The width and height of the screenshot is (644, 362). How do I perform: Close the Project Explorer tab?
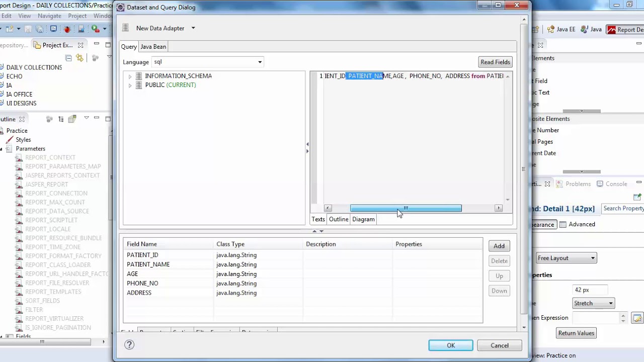pos(80,45)
